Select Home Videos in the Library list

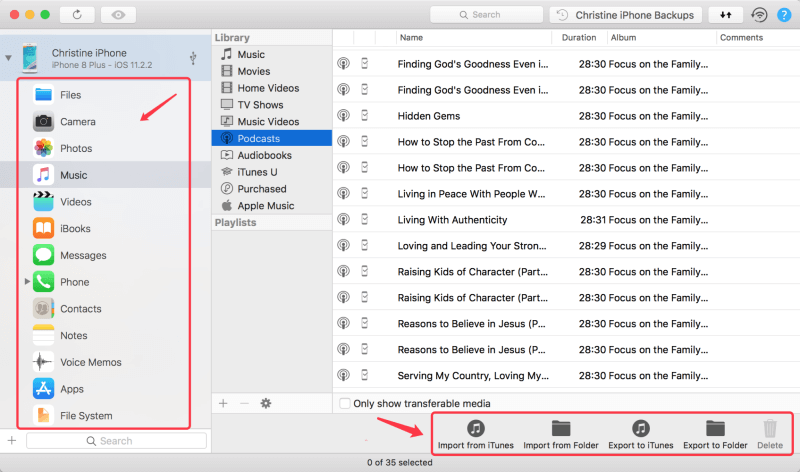tap(271, 88)
